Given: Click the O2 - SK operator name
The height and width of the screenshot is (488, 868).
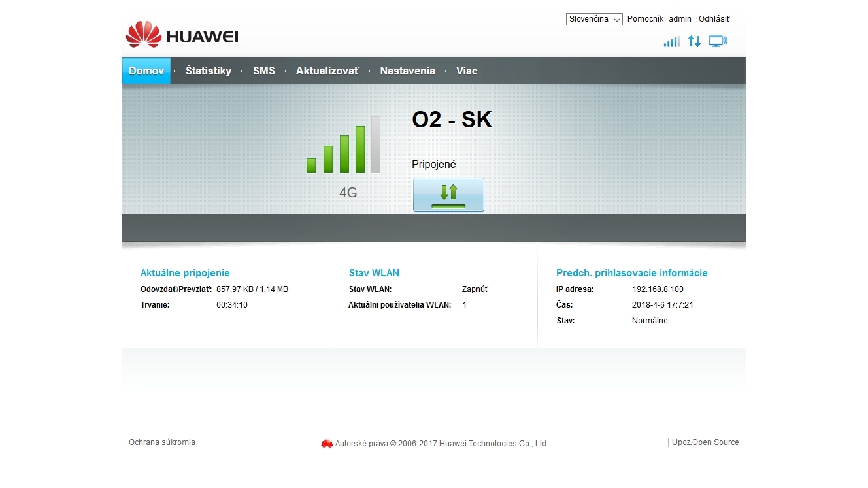Looking at the screenshot, I should coord(452,120).
